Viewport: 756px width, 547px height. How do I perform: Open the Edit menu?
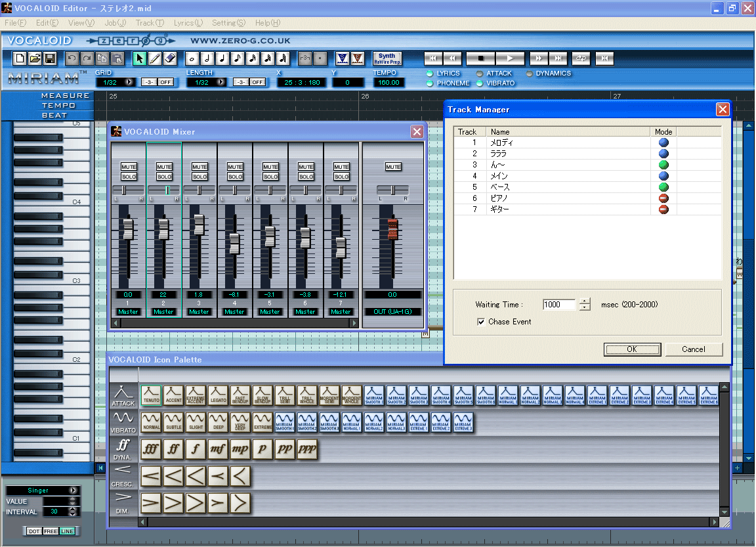click(47, 23)
